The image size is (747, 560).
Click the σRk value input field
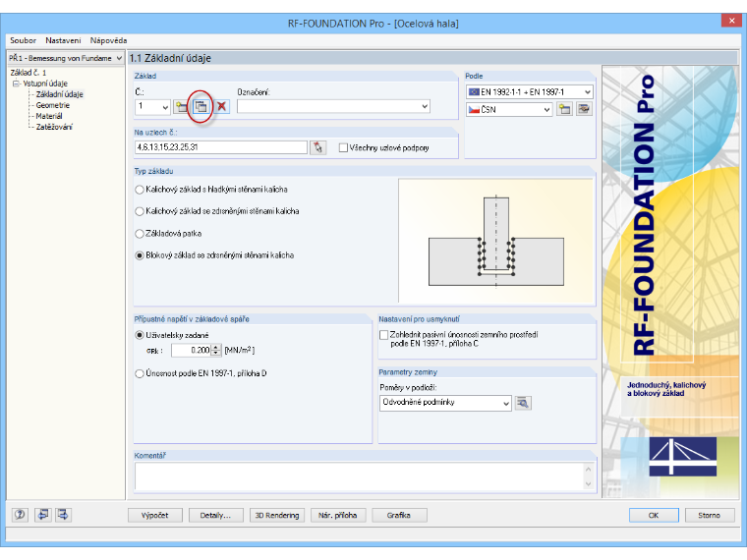(191, 351)
